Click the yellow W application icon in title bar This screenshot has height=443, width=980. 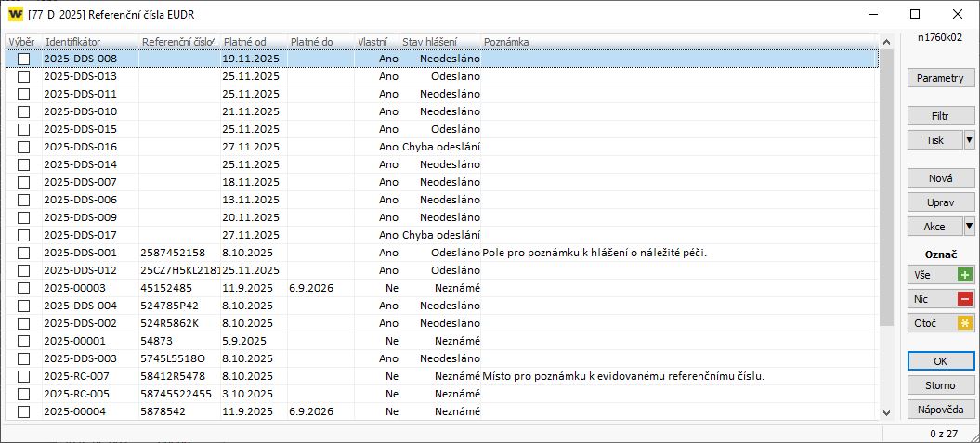pyautogui.click(x=16, y=15)
